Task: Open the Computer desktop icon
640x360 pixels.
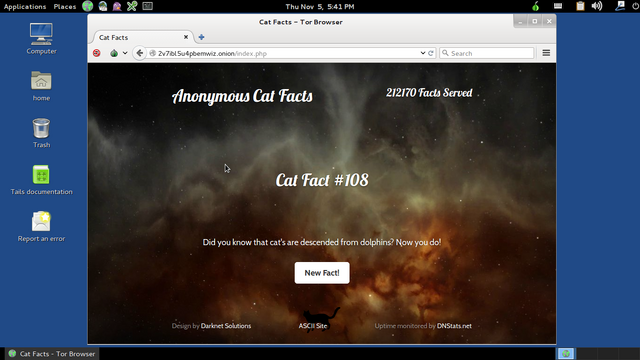Action: click(41, 39)
